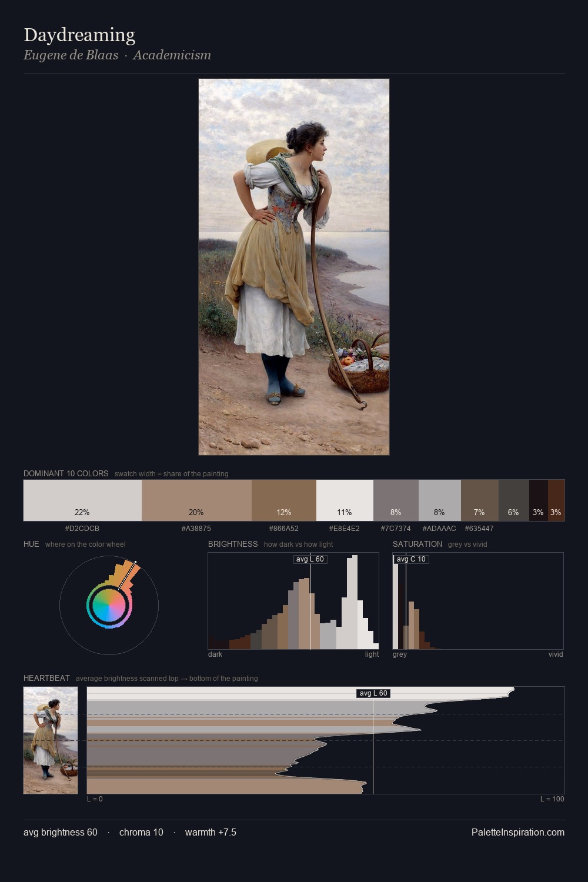The image size is (588, 882).
Task: Click the artist name 'Eugene de Blaas'
Action: coord(71,55)
